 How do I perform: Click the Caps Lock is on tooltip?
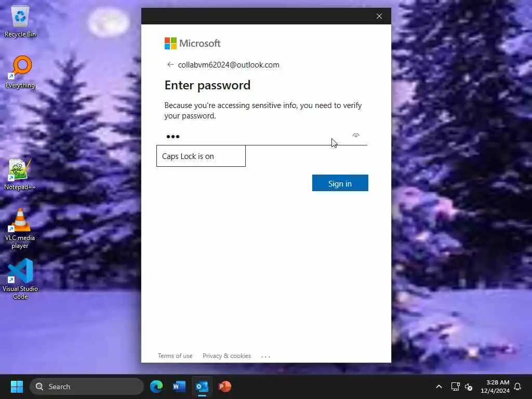[201, 156]
